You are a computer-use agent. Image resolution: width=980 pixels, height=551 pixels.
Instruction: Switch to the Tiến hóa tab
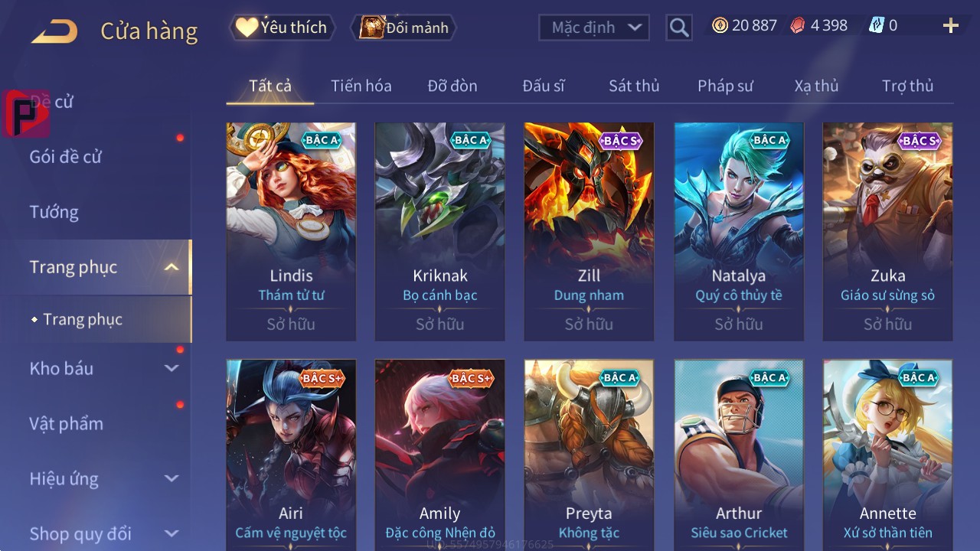(361, 86)
